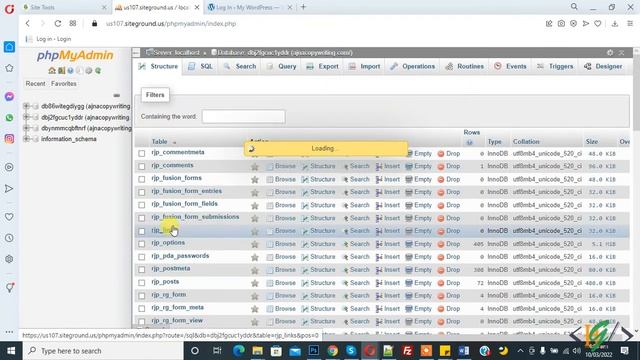Open Photoshop from the taskbar

(x=314, y=351)
